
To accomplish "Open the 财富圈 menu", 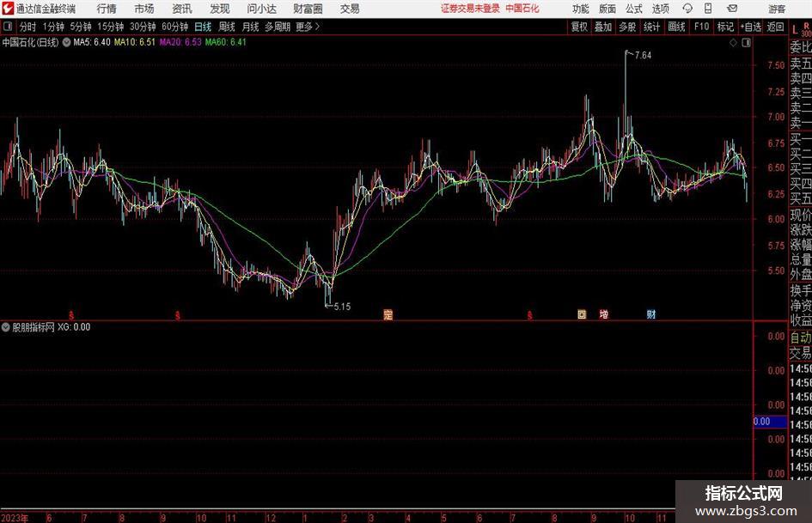I will pyautogui.click(x=308, y=9).
